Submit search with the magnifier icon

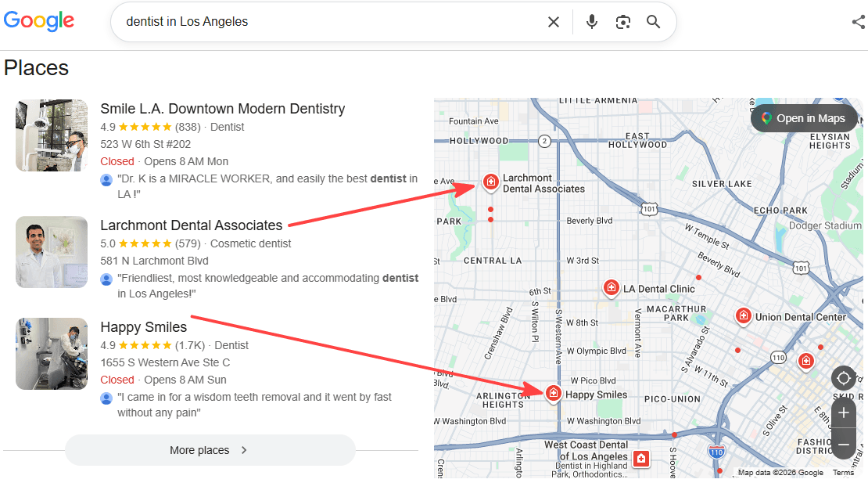(653, 22)
